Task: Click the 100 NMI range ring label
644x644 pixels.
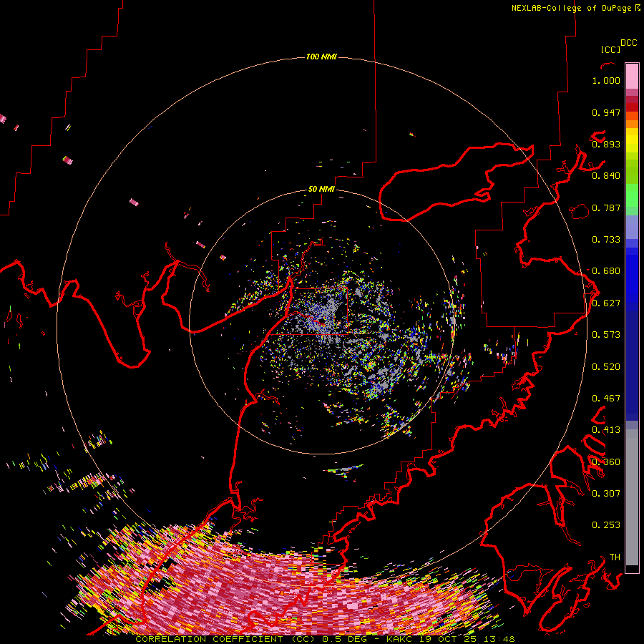Action: point(321,57)
